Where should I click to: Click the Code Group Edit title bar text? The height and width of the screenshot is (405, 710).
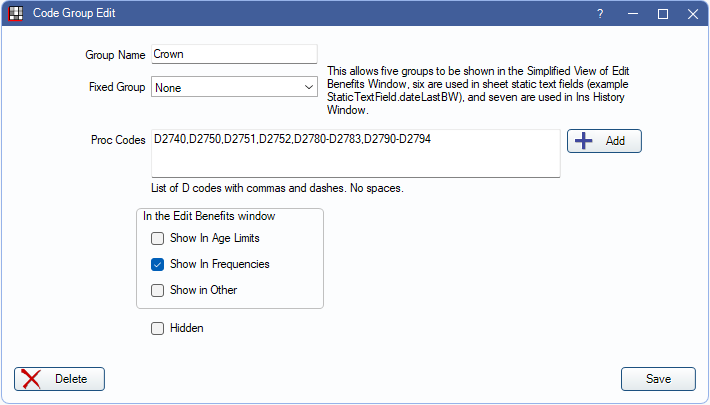[73, 15]
